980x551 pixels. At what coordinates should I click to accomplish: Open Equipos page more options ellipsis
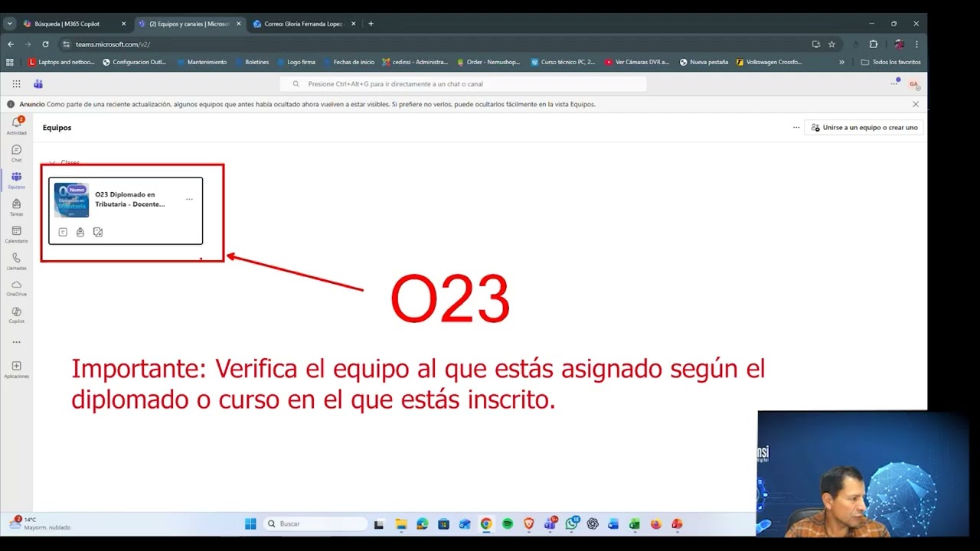pyautogui.click(x=796, y=128)
